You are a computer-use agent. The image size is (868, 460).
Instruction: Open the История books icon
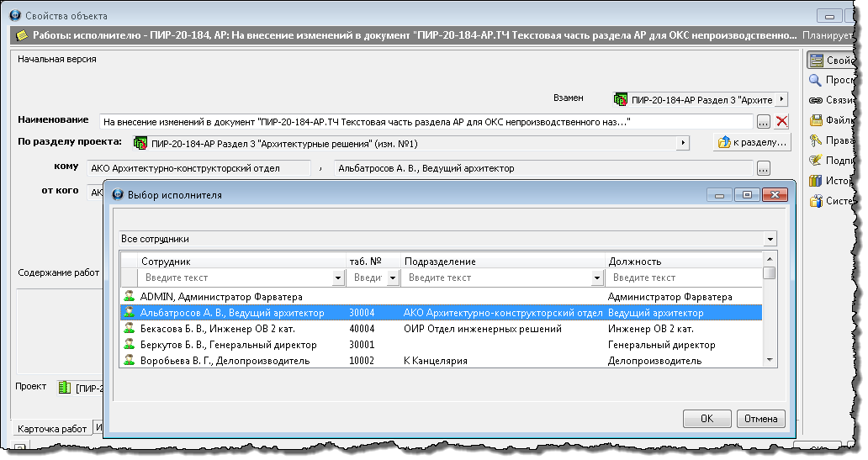(x=815, y=181)
